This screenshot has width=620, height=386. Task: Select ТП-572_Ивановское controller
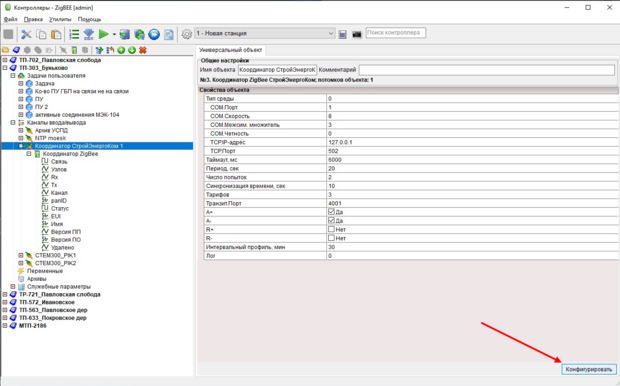click(x=47, y=303)
